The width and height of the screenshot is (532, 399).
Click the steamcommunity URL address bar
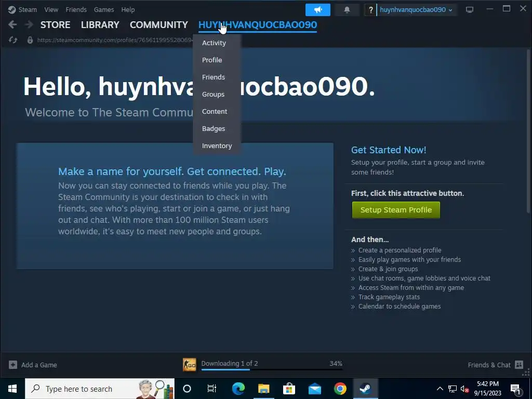[115, 40]
